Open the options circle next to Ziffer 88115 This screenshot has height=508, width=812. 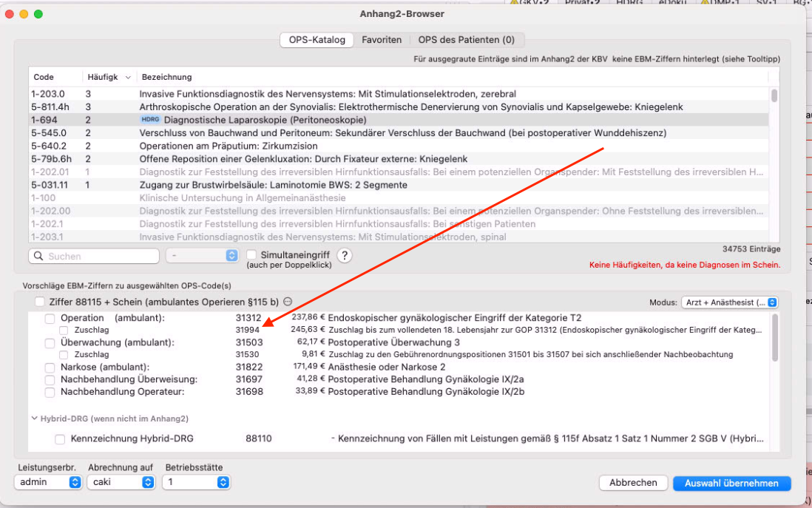[x=288, y=302]
